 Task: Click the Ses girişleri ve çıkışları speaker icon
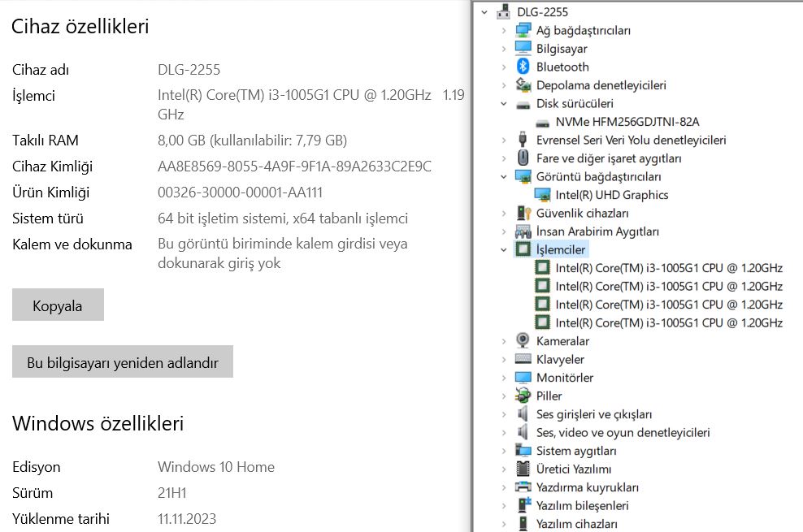point(523,414)
